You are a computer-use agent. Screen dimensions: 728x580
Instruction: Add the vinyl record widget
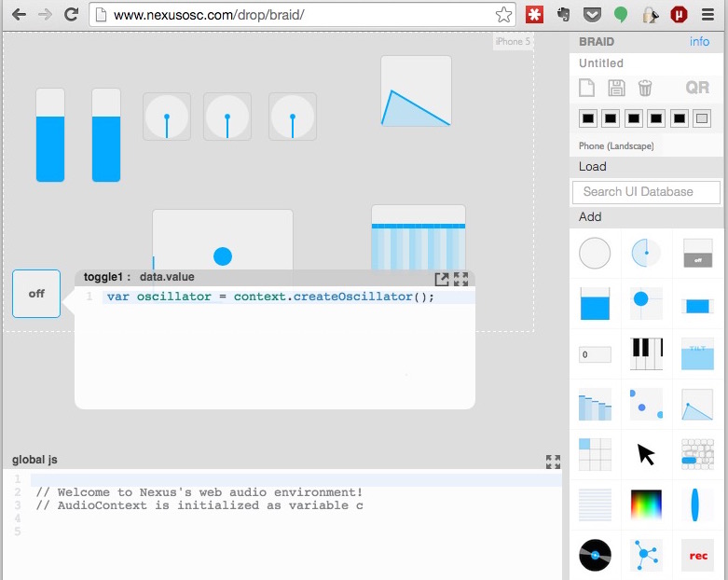coord(595,555)
